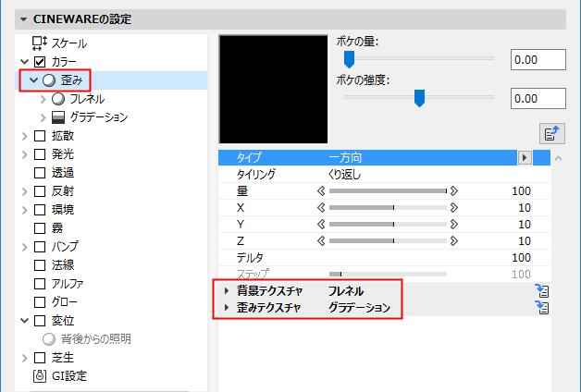Decrease Y with left arrow
This screenshot has width=581, height=392.
(x=321, y=225)
